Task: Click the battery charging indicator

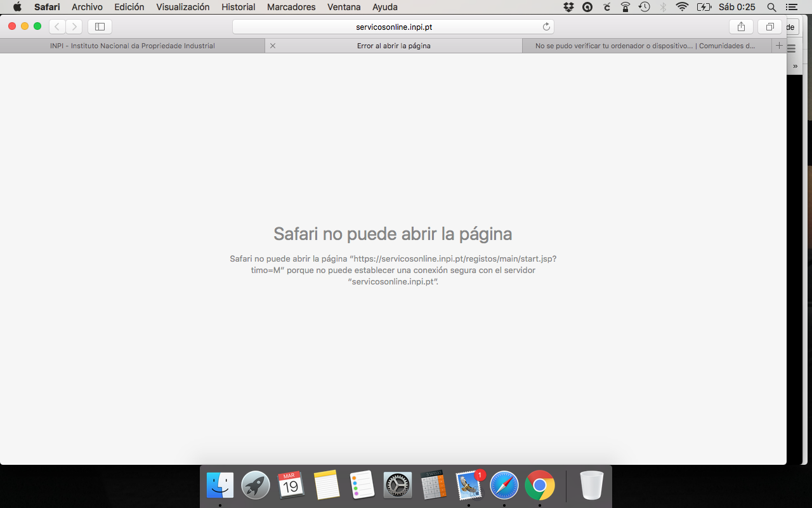Action: click(x=704, y=7)
